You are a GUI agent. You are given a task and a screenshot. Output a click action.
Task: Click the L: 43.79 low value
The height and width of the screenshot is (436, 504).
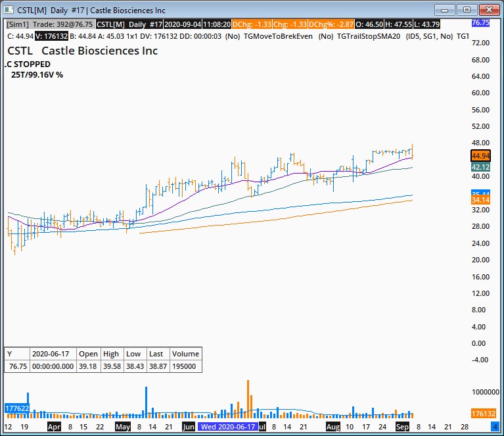426,24
